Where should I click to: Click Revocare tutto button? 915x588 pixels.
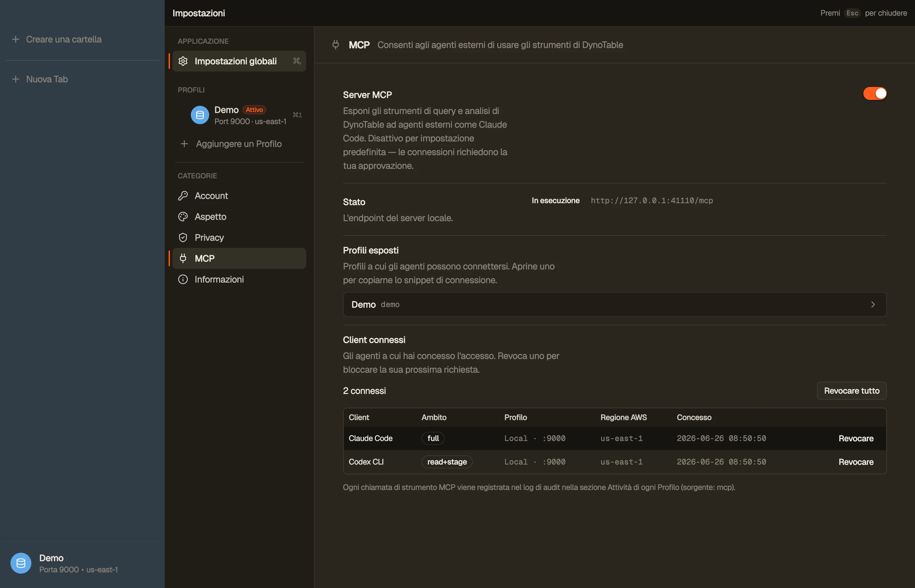tap(852, 391)
